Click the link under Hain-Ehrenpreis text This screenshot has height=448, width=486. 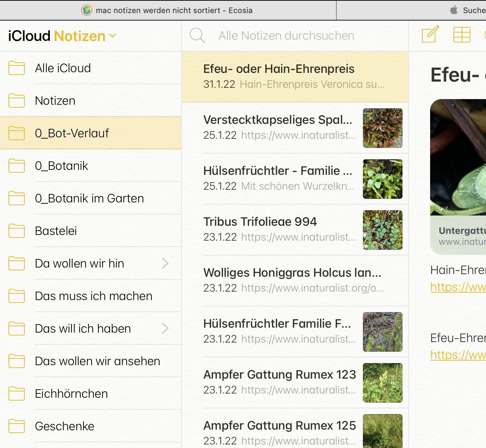pyautogui.click(x=458, y=287)
